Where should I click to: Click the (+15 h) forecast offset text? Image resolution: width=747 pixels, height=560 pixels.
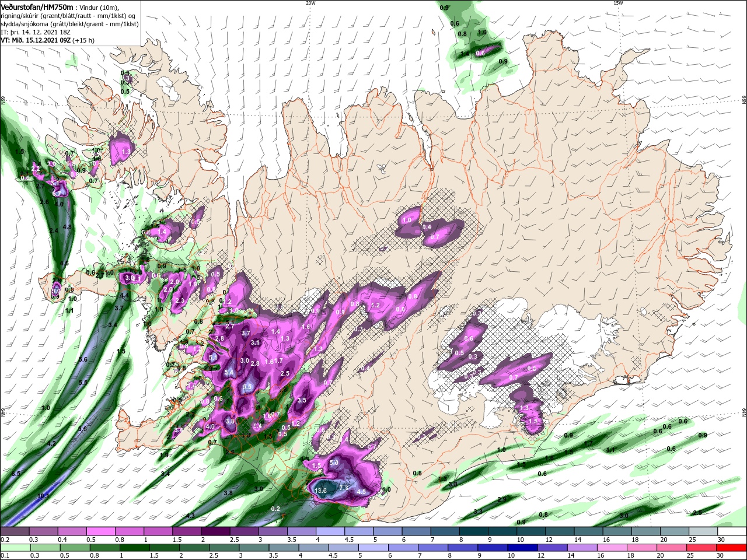[85, 40]
